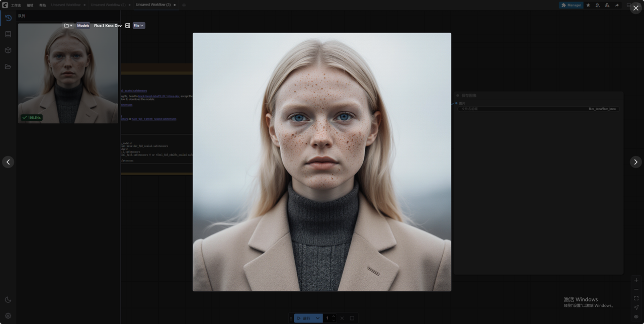Viewport: 644px width, 324px height.
Task: Open the File dropdown
Action: (139, 26)
